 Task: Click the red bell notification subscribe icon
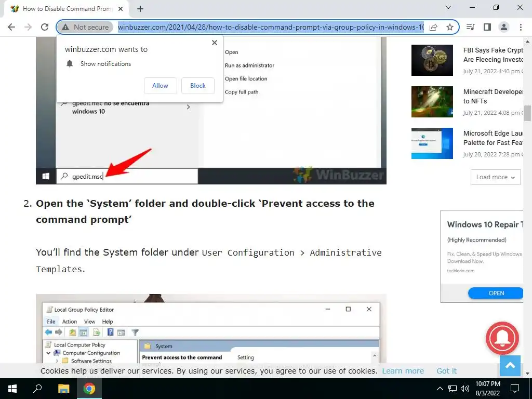pos(502,338)
